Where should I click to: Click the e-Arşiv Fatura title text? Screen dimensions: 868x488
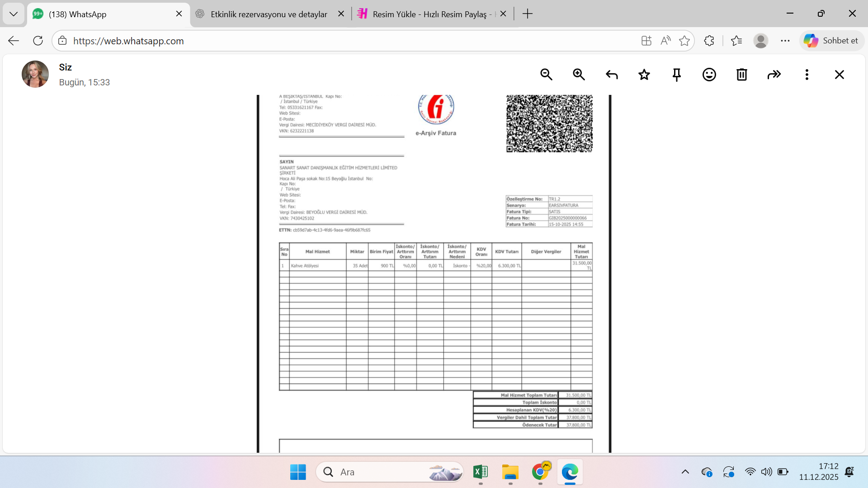click(436, 133)
